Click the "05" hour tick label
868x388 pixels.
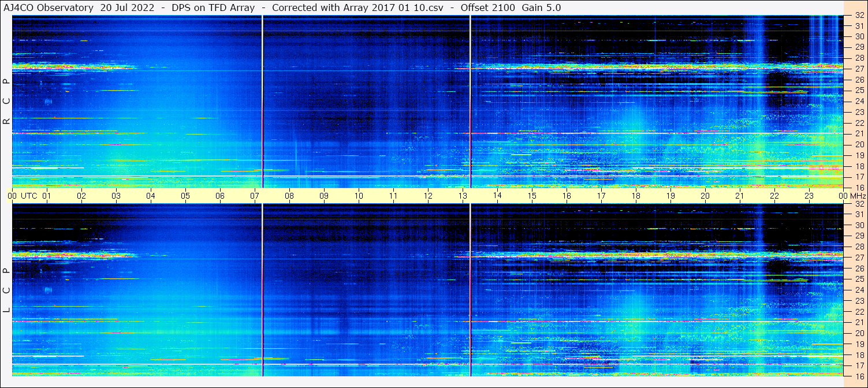(x=185, y=196)
